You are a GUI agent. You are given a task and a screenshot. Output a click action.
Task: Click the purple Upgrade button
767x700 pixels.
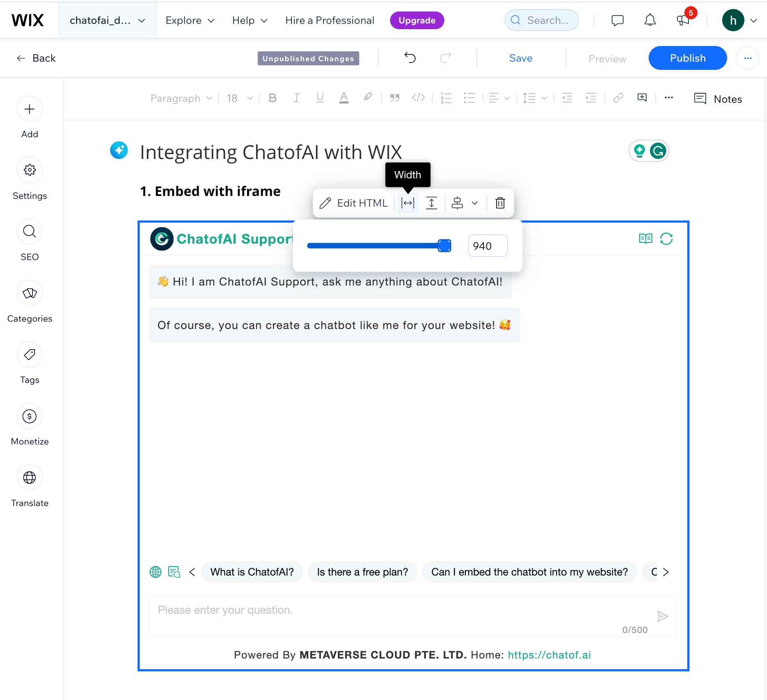[417, 20]
